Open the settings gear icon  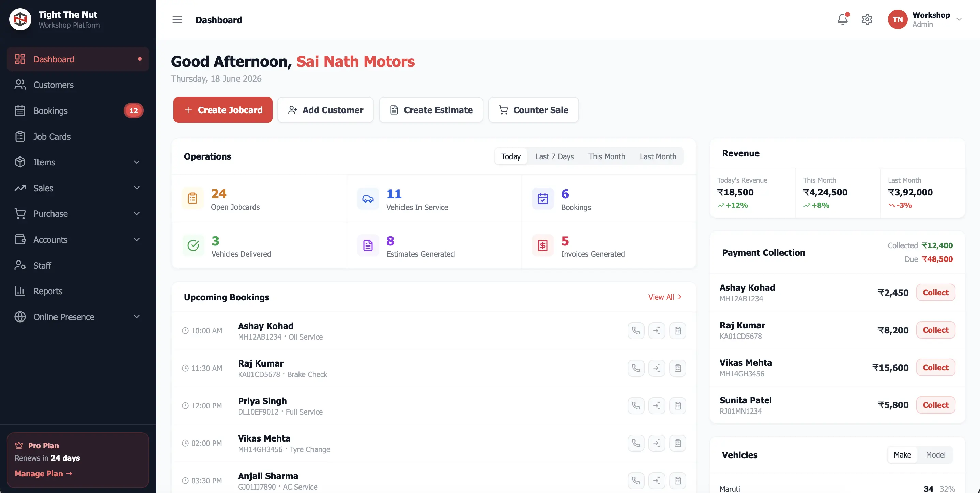(x=867, y=19)
